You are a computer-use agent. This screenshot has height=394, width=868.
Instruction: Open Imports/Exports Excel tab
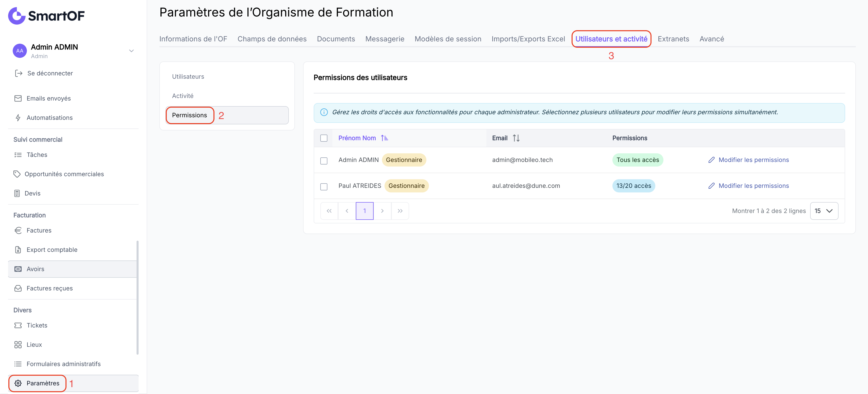(528, 39)
